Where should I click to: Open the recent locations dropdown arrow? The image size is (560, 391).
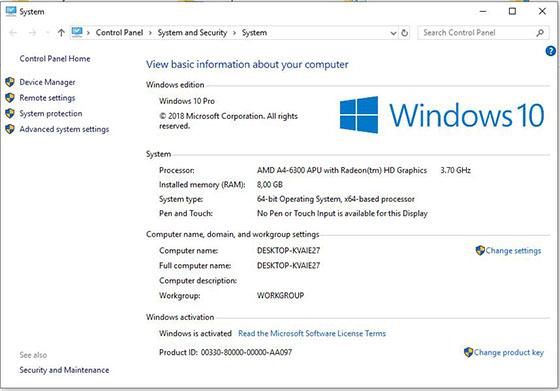tap(48, 33)
